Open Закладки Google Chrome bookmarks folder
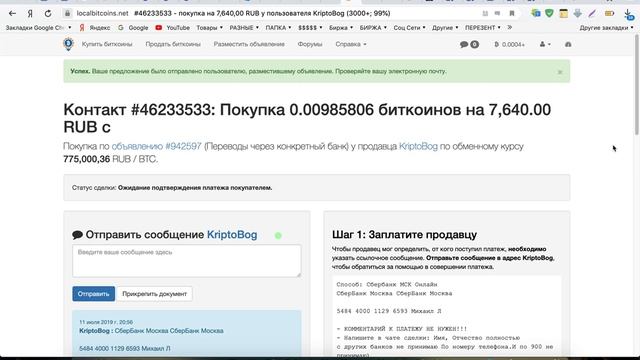Image resolution: width=640 pixels, height=360 pixels. point(38,28)
